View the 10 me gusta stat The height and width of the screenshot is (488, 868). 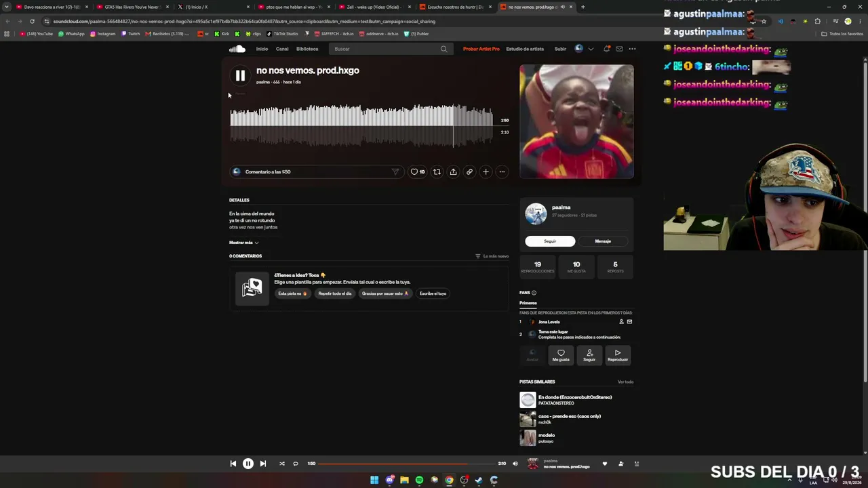pyautogui.click(x=576, y=267)
